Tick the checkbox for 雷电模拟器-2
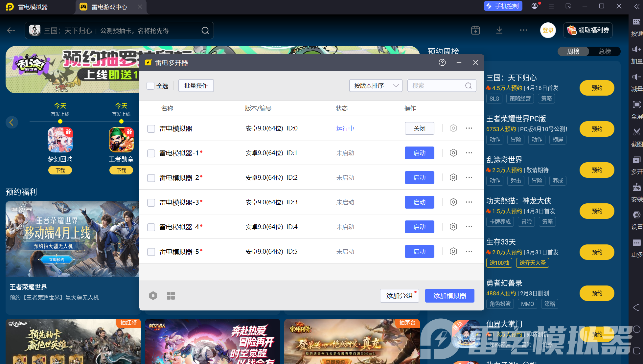643x364 pixels. [x=151, y=178]
